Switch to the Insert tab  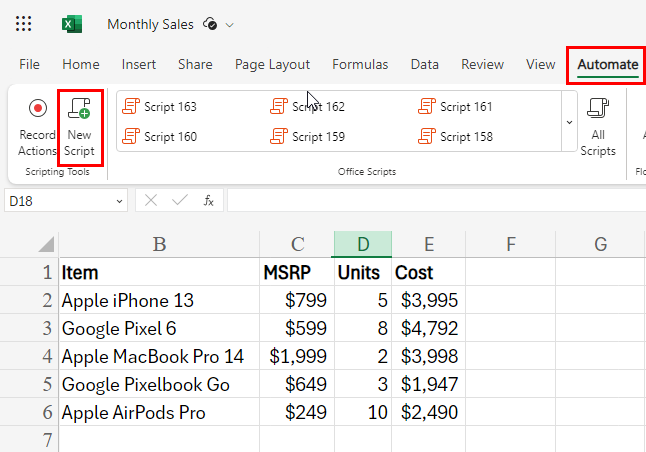tap(139, 64)
